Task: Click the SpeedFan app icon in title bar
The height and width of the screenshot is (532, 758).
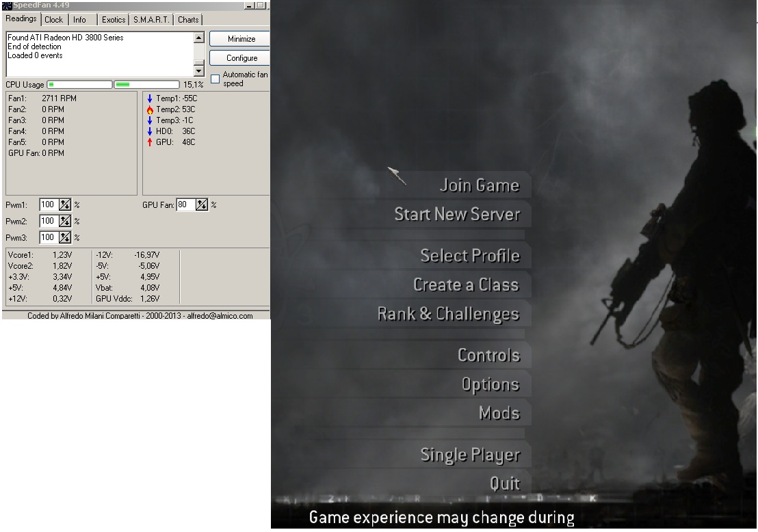Action: pos(7,5)
